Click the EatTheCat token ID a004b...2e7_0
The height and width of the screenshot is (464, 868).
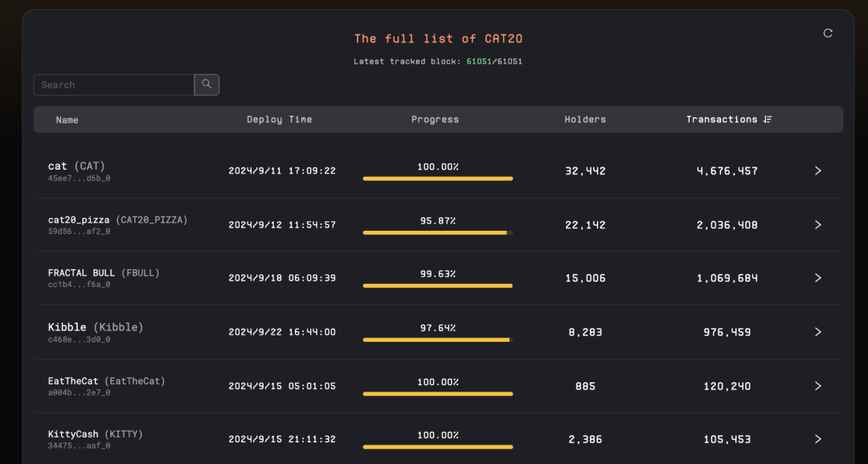pos(79,392)
